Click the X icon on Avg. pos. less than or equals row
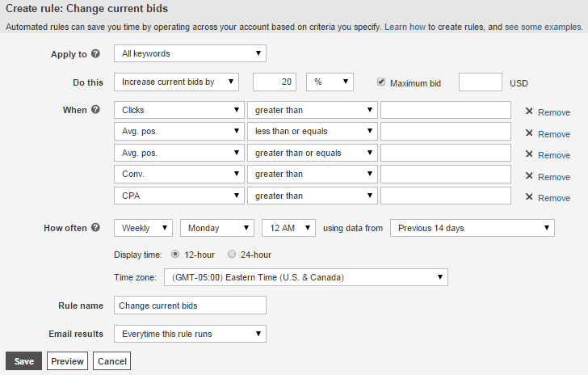 click(529, 133)
